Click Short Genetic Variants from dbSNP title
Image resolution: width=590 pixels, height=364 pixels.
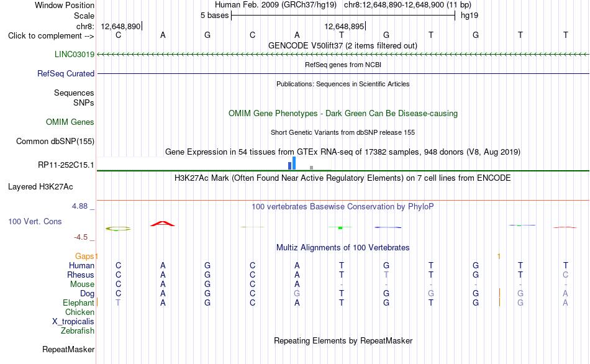pos(343,132)
